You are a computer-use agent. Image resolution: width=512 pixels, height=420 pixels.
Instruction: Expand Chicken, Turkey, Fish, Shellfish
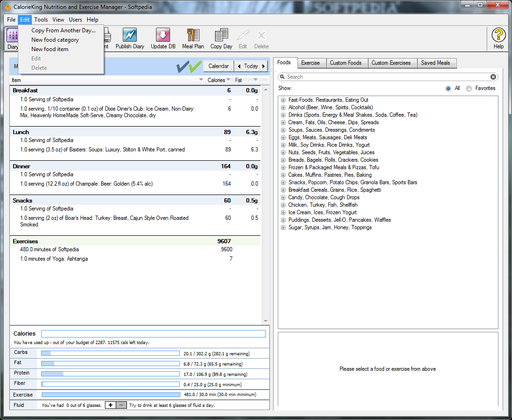pos(283,205)
